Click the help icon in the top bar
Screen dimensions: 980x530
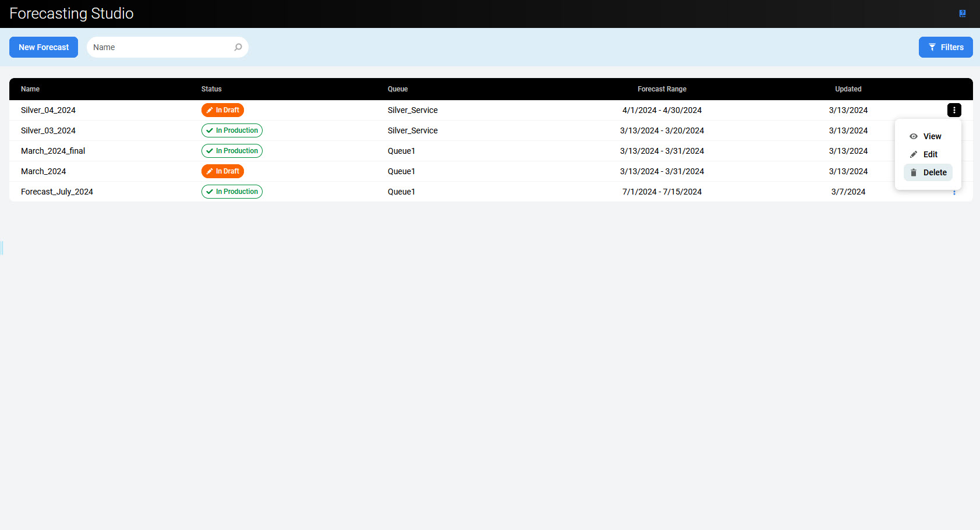(x=962, y=13)
